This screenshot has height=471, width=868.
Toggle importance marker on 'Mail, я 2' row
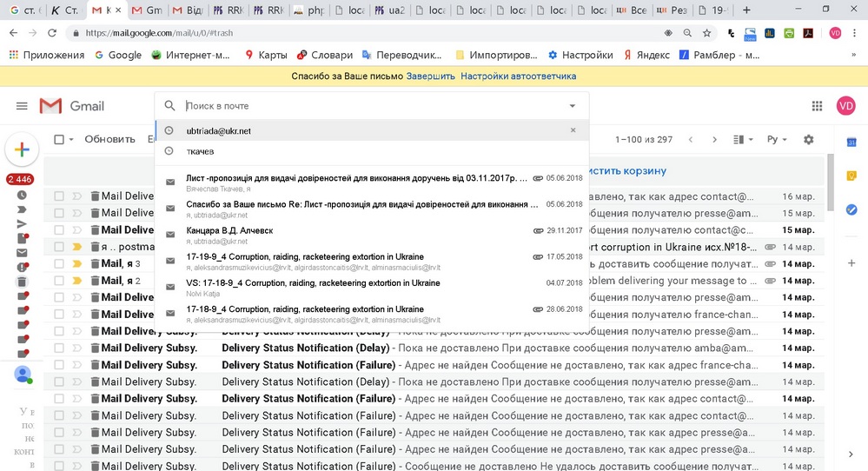pos(77,281)
